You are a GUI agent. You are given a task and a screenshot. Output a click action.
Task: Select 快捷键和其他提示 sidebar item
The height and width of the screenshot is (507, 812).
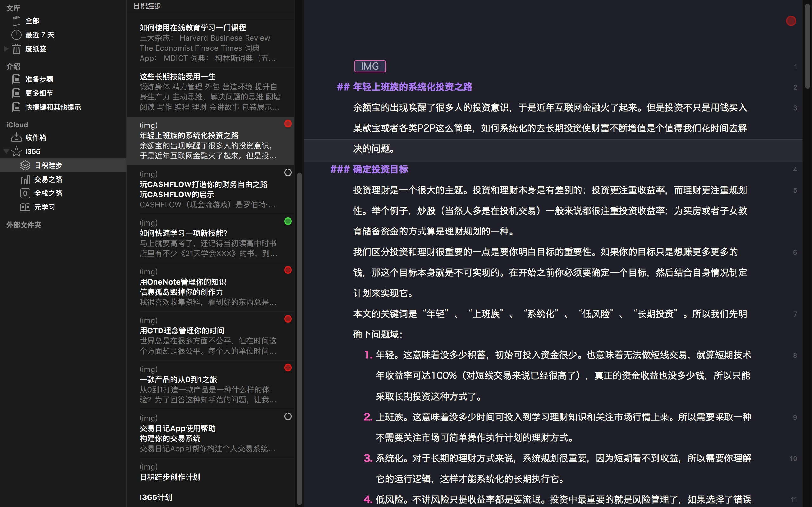[53, 107]
